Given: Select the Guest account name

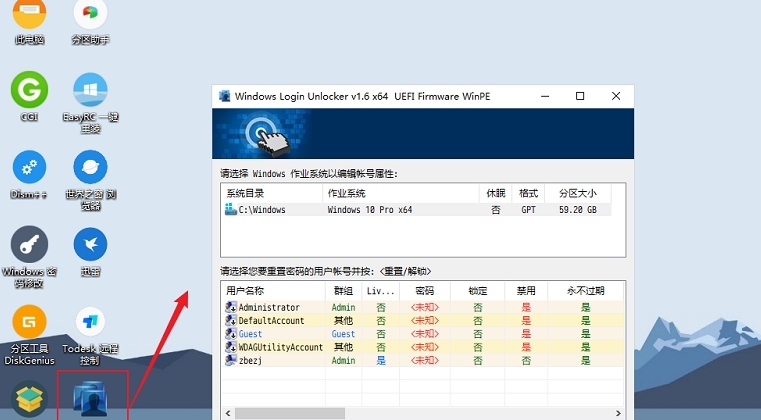Looking at the screenshot, I should pos(250,334).
